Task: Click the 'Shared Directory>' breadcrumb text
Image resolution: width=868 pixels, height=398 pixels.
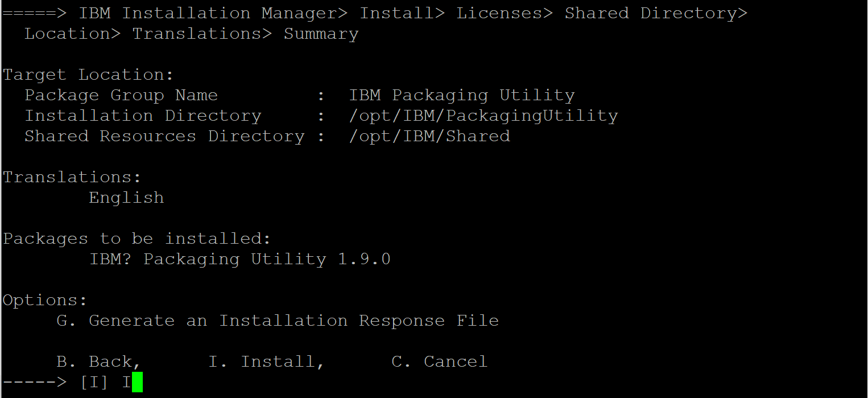Action: coord(656,13)
